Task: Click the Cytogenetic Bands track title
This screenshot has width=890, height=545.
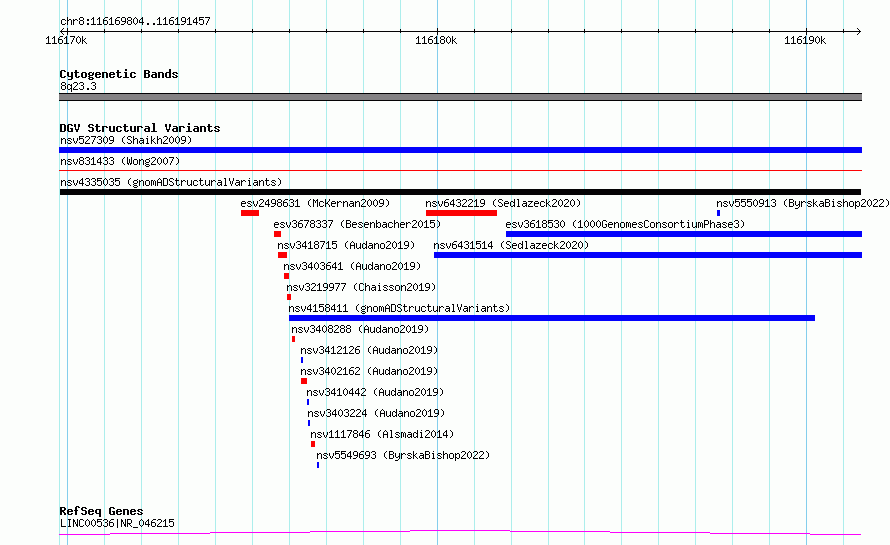Action: [119, 74]
